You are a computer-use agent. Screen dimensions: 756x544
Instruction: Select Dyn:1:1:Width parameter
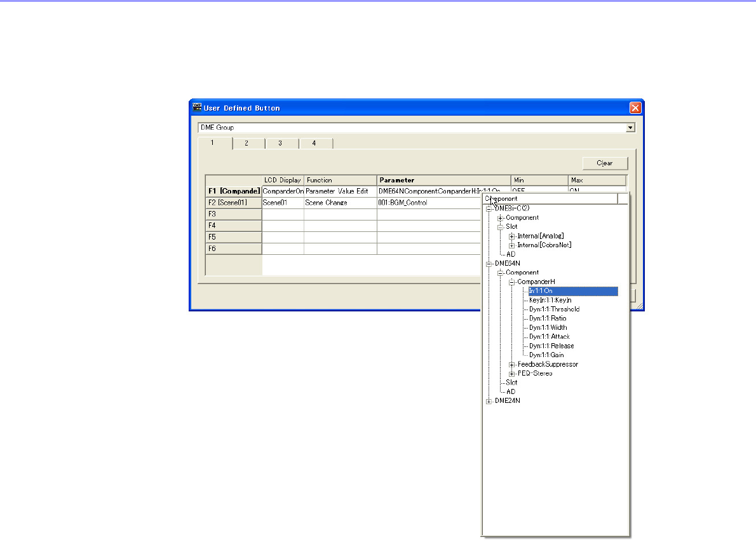(x=548, y=327)
